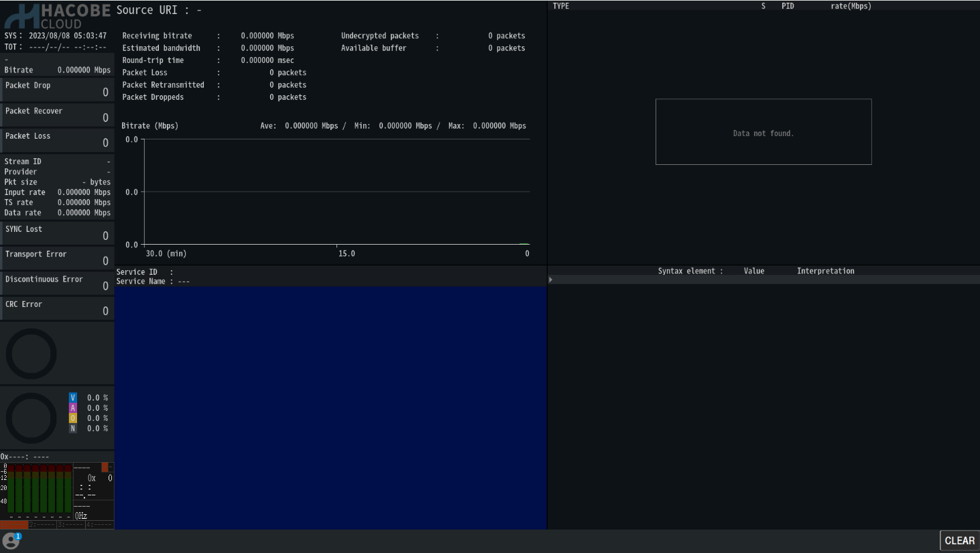Screen dimensions: 980x553
Task: Expand the syntax element tree arrow
Action: (551, 280)
